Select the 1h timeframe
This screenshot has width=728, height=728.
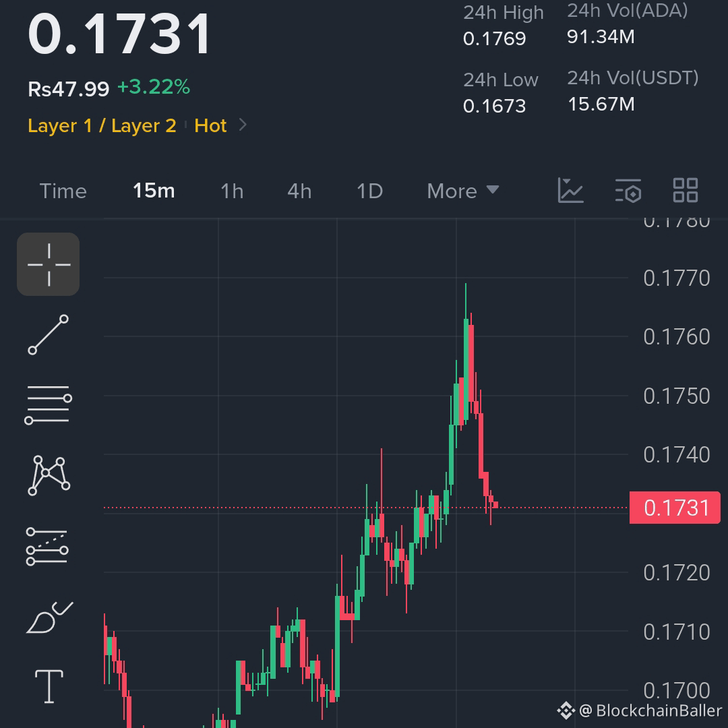click(x=232, y=191)
